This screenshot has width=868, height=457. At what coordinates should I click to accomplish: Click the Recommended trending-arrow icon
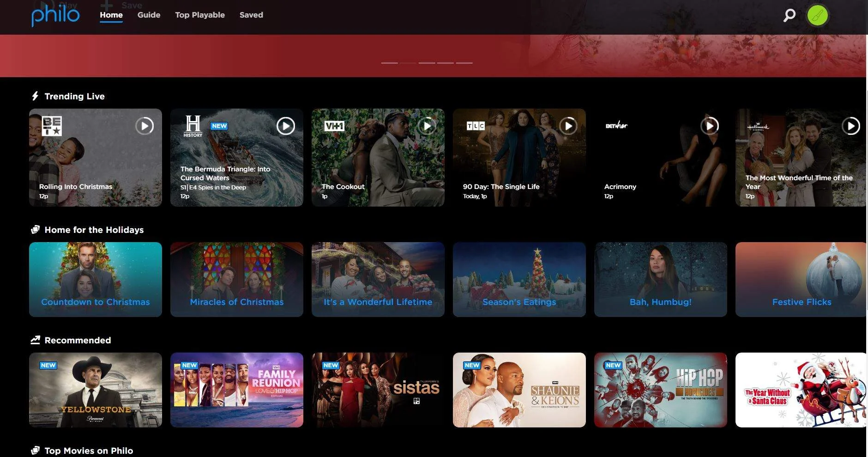(x=35, y=340)
